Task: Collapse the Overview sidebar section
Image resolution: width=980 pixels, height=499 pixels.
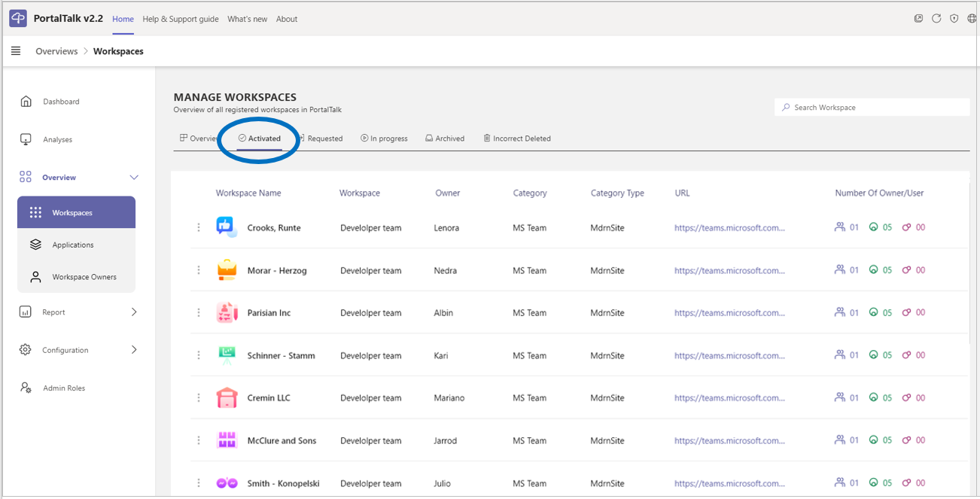Action: pos(134,178)
